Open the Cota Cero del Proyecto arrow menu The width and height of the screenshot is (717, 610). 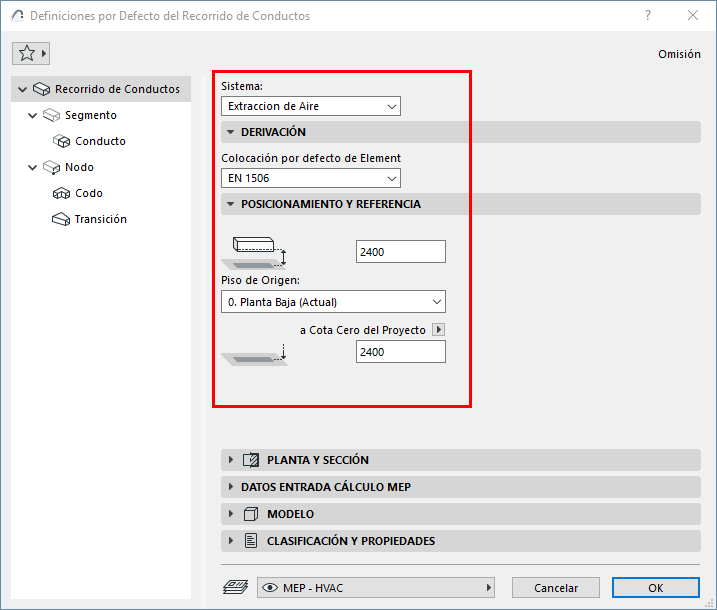439,330
